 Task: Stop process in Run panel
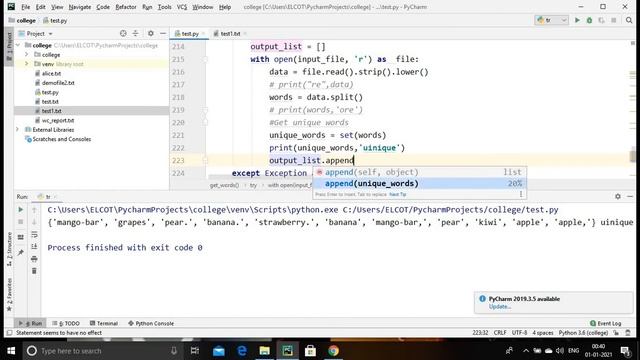20,222
